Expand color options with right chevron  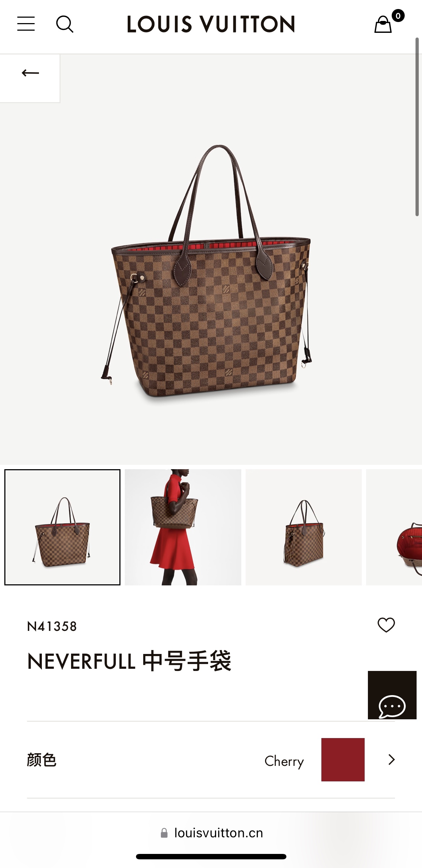click(392, 760)
